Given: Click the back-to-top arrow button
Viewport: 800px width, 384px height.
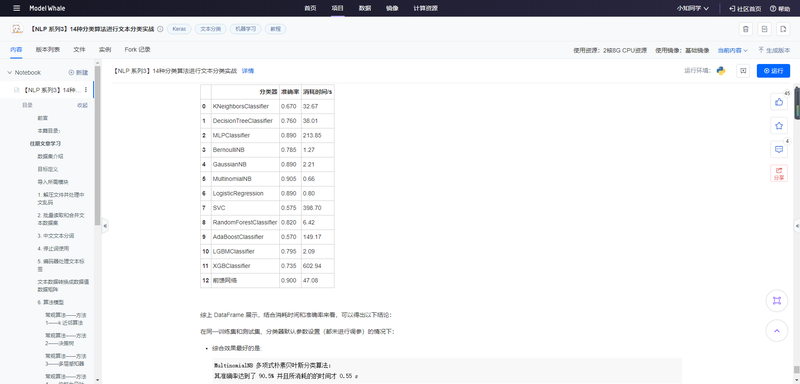Looking at the screenshot, I should (777, 331).
